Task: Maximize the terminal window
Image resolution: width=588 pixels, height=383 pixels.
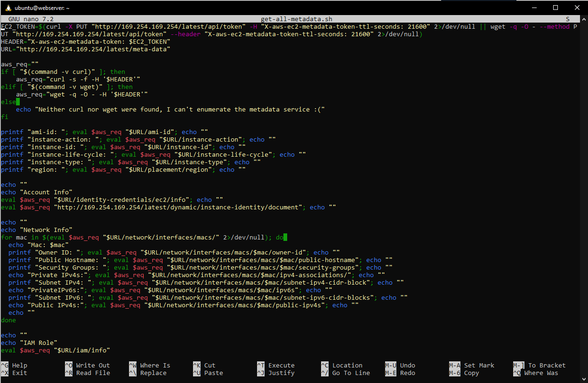Action: click(x=555, y=8)
